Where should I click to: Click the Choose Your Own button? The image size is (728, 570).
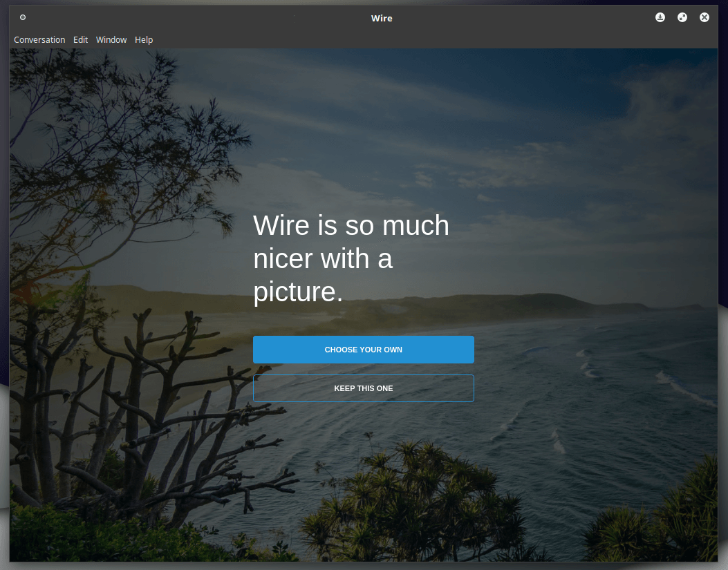pos(364,350)
